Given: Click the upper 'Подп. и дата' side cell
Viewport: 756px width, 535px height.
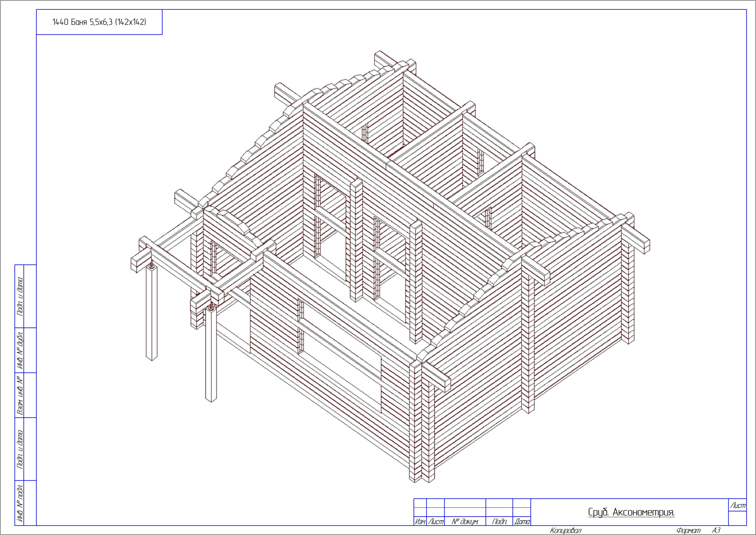Looking at the screenshot, I should tap(20, 296).
